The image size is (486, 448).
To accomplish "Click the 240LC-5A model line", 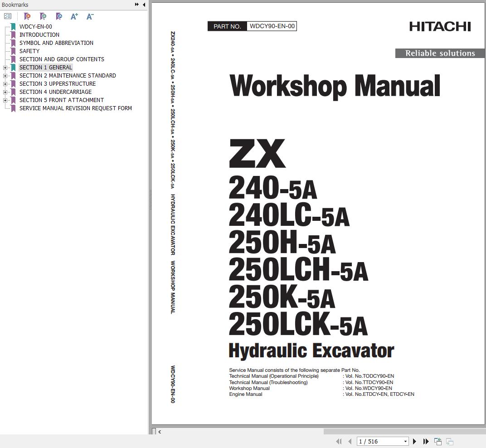I will click(289, 214).
